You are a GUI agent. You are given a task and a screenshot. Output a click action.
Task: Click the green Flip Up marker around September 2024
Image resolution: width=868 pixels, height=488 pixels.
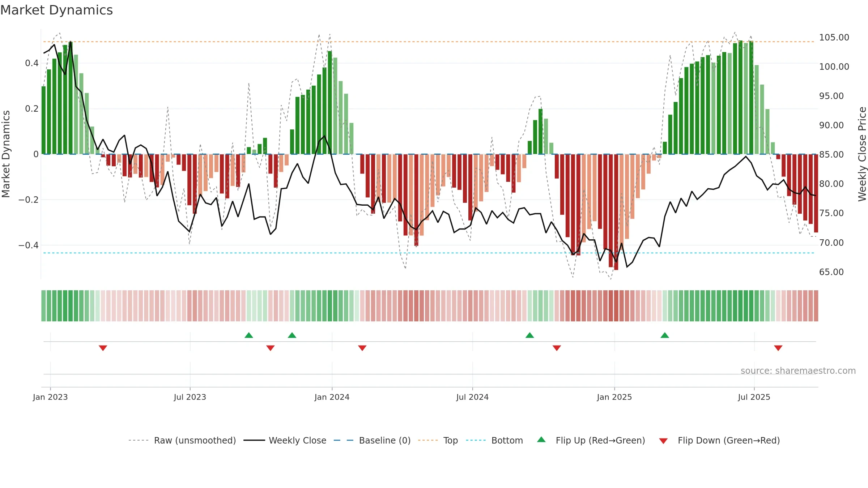(x=530, y=335)
